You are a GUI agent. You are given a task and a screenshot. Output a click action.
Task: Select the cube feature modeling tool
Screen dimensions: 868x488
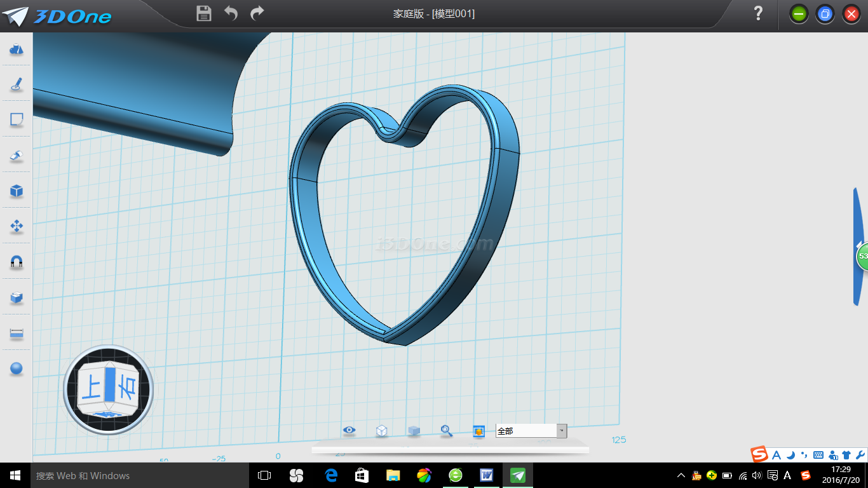point(17,191)
